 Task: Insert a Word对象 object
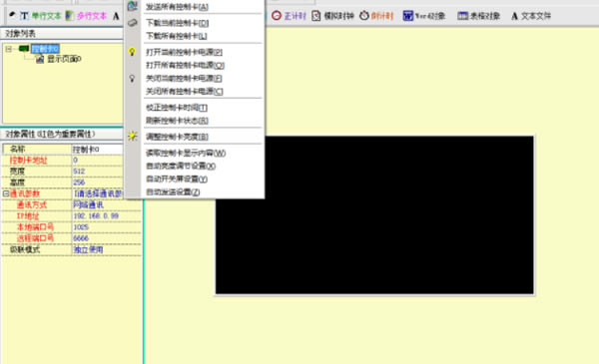[424, 16]
